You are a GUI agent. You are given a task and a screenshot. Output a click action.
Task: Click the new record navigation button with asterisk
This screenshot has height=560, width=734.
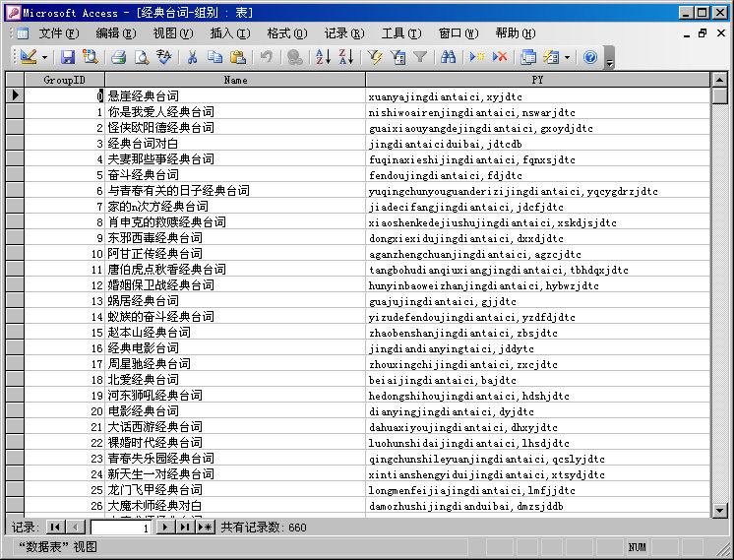205,528
